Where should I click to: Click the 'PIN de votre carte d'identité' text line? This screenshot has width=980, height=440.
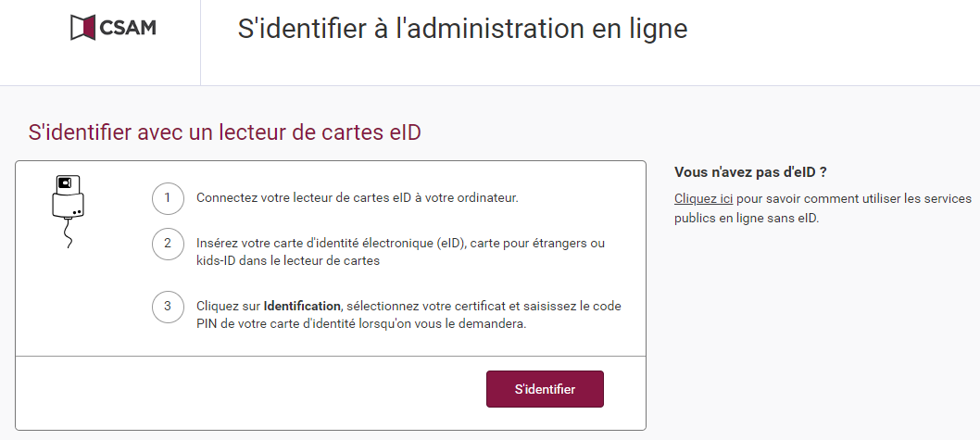(361, 324)
